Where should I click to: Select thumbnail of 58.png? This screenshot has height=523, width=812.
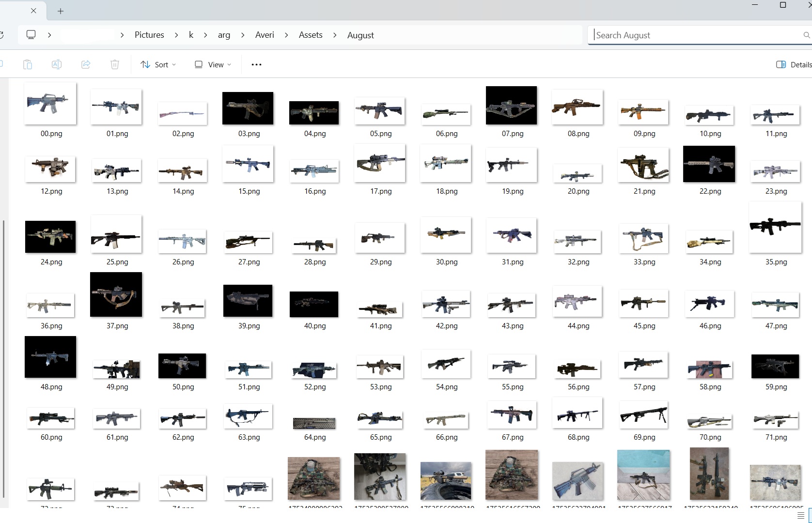pos(709,369)
